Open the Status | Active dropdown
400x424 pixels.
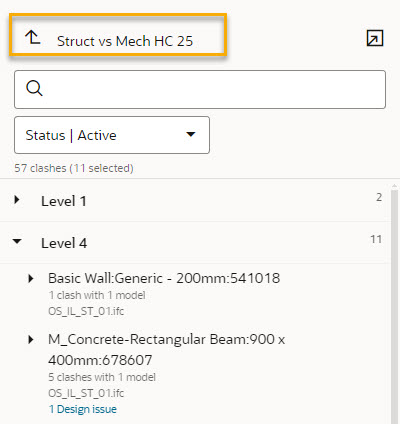pos(112,135)
